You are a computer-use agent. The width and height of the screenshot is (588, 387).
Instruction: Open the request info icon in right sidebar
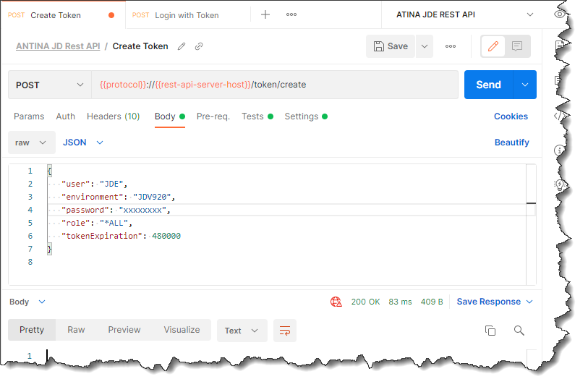[x=559, y=150]
